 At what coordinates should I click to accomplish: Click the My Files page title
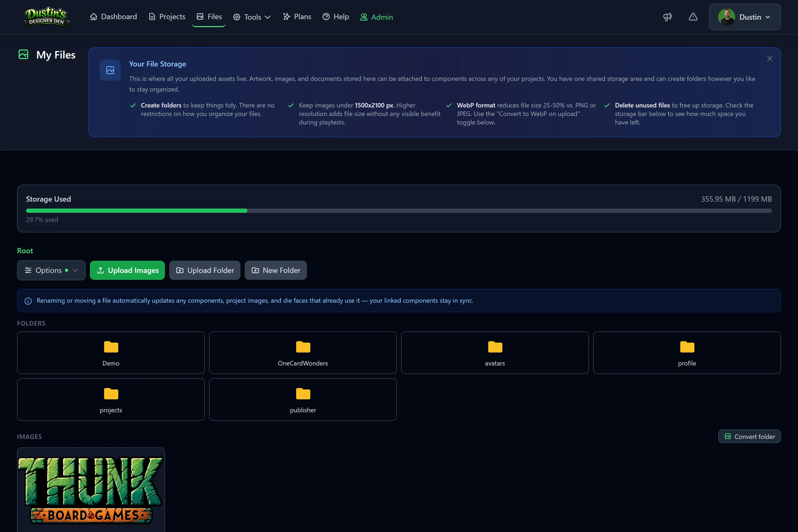[x=56, y=55]
